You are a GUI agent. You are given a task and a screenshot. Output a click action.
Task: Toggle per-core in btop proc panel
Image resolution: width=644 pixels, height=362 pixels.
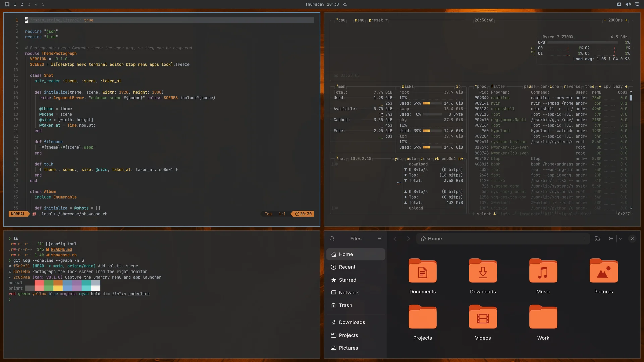(x=550, y=86)
